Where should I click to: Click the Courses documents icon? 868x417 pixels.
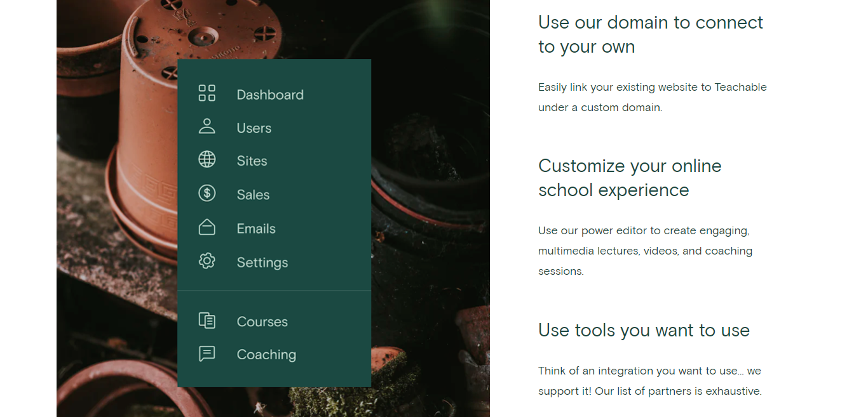tap(207, 321)
